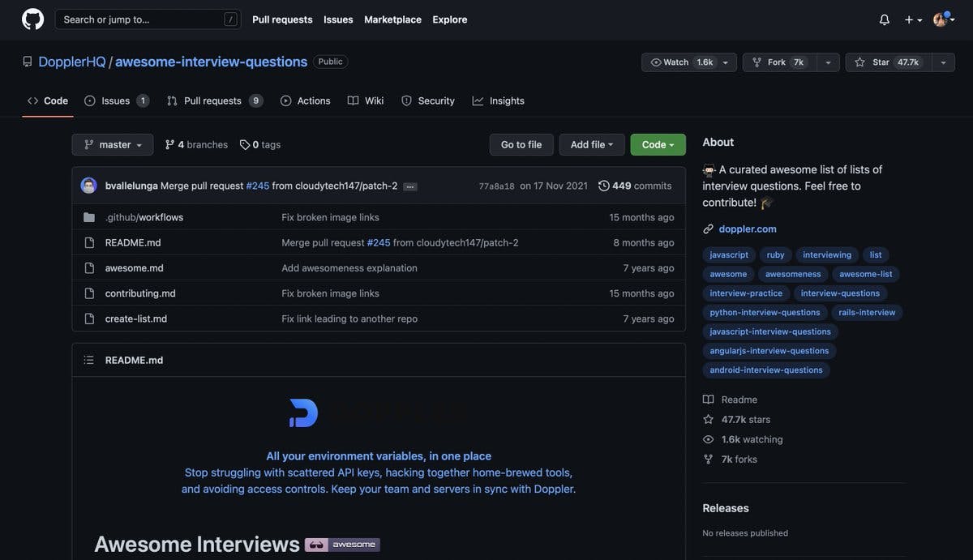Click the GitHub Octocat logo
This screenshot has width=973, height=560.
pos(33,19)
